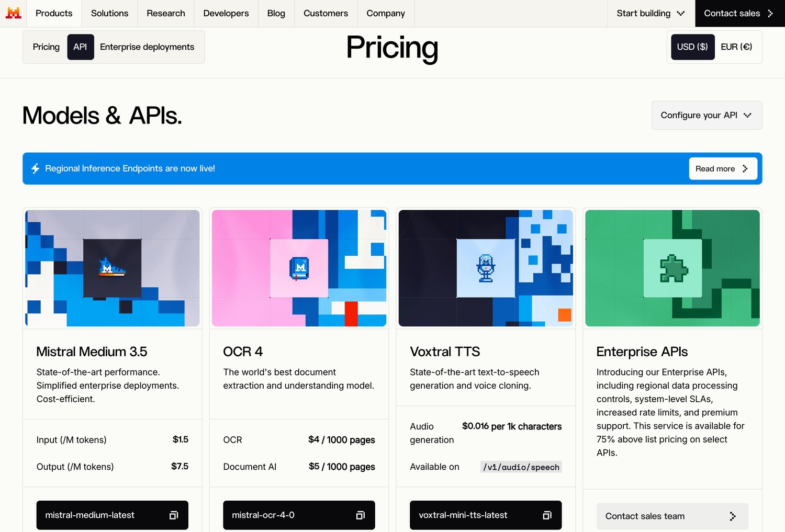
Task: Open the Configure your API dropdown
Action: (706, 115)
